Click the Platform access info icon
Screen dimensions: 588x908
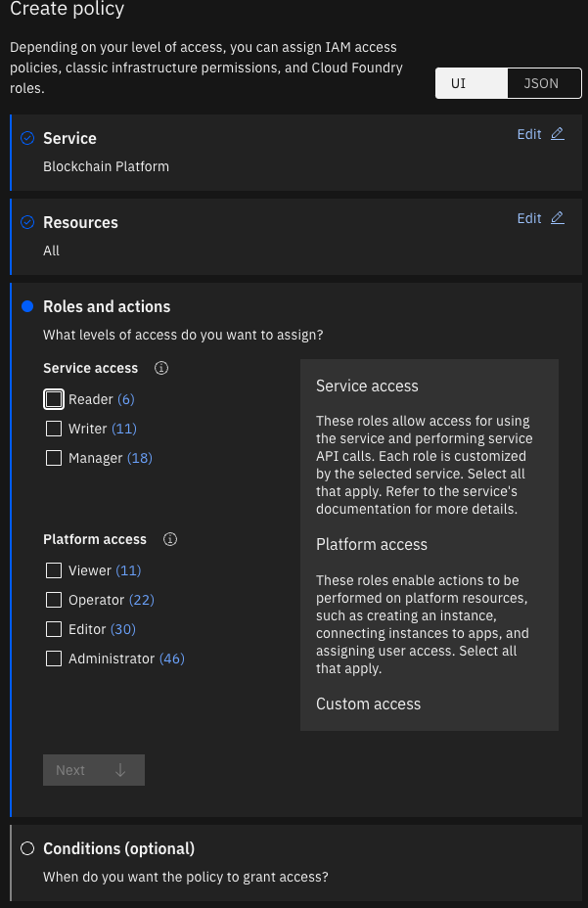coord(170,539)
